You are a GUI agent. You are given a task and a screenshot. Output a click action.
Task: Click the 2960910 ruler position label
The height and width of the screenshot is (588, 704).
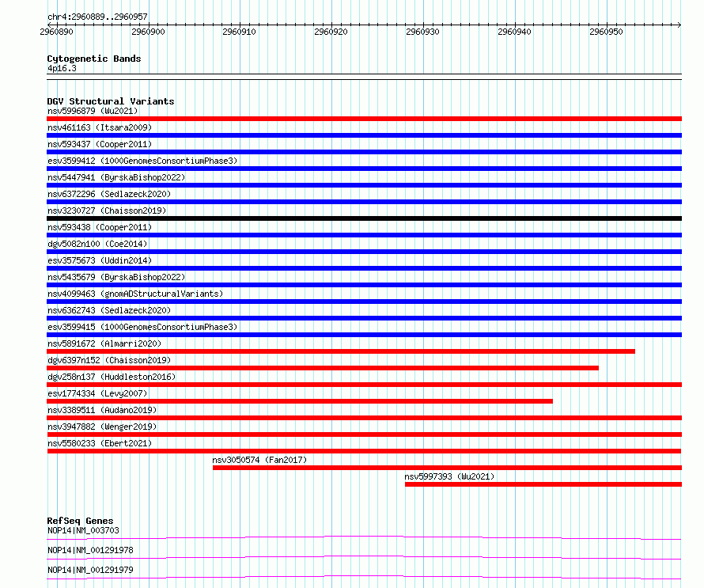click(x=240, y=32)
